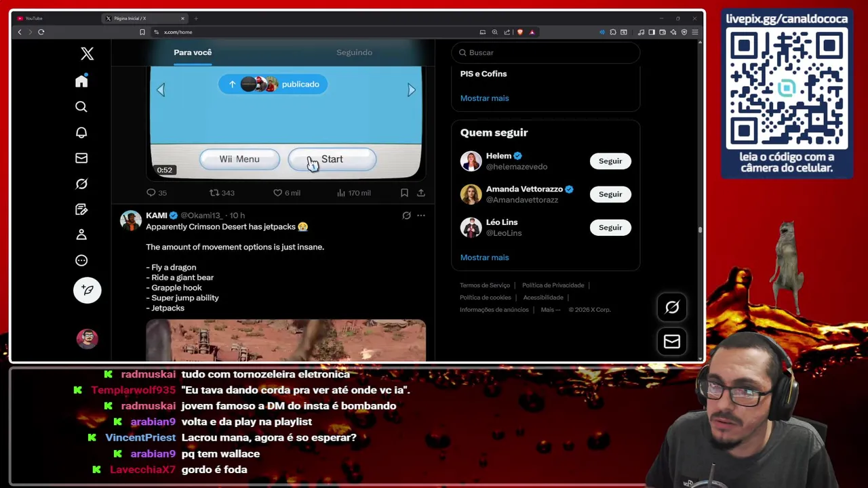Click the Buscar search field
This screenshot has height=488, width=868.
point(546,52)
